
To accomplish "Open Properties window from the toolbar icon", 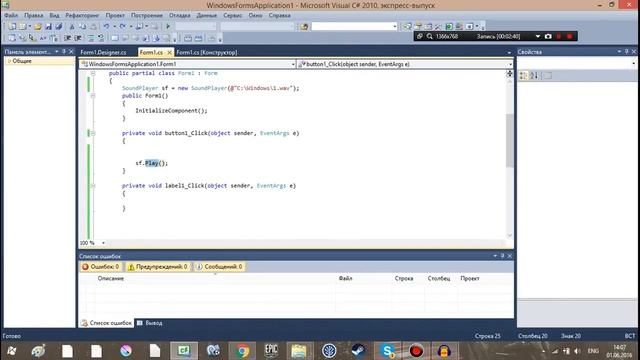I will (x=418, y=27).
